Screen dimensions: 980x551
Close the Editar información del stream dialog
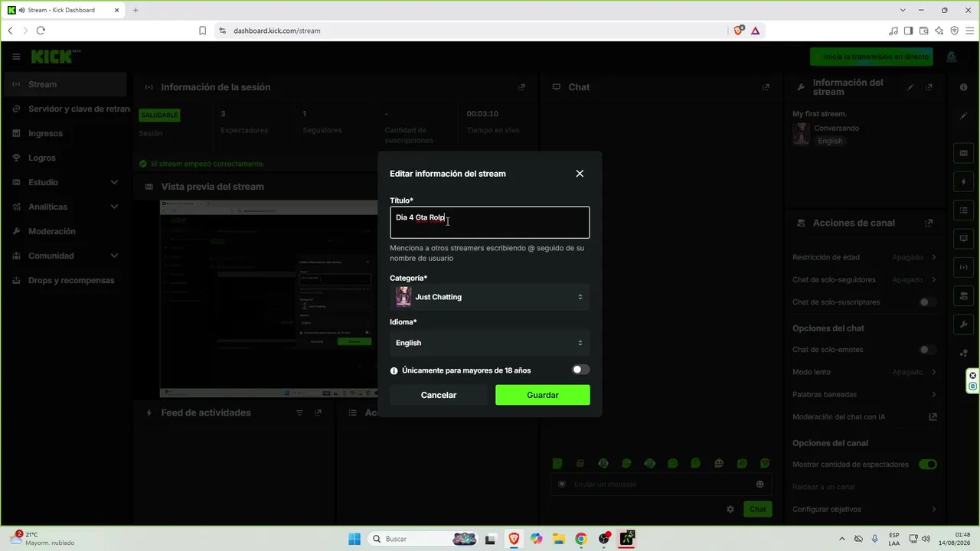coord(580,174)
